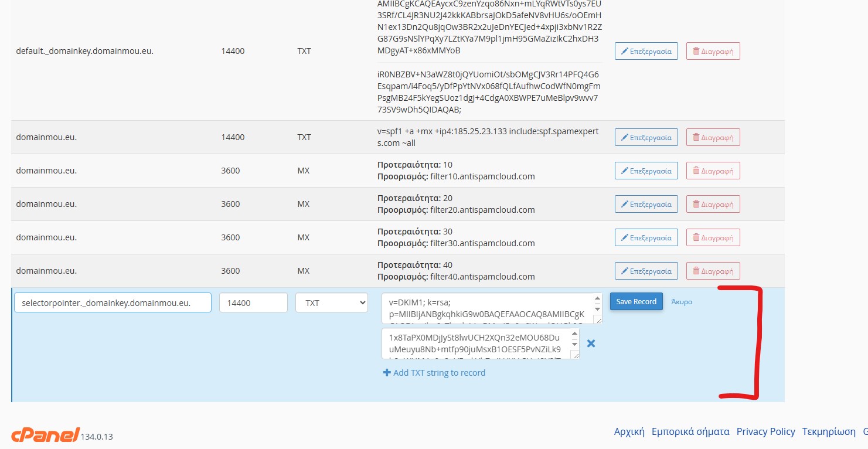Click the cPanel logo in the footer
868x449 pixels.
tap(45, 435)
